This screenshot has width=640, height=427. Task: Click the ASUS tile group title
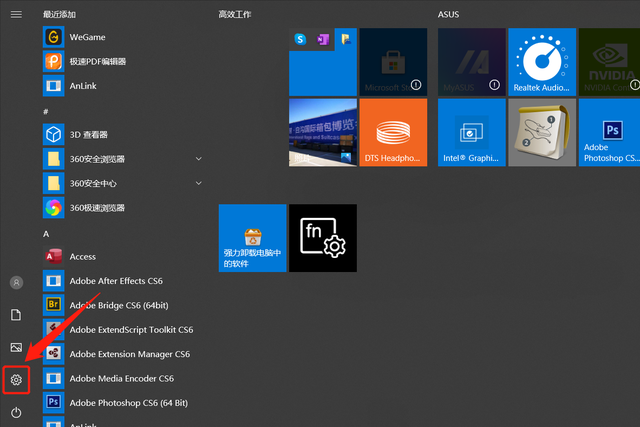click(448, 15)
